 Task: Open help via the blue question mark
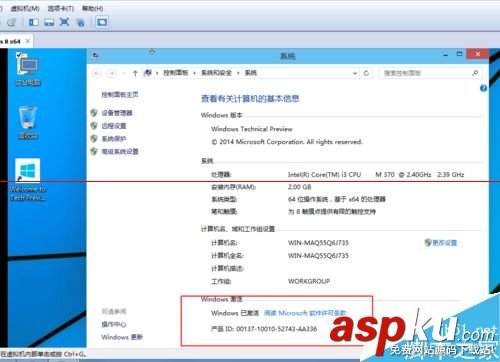click(483, 88)
